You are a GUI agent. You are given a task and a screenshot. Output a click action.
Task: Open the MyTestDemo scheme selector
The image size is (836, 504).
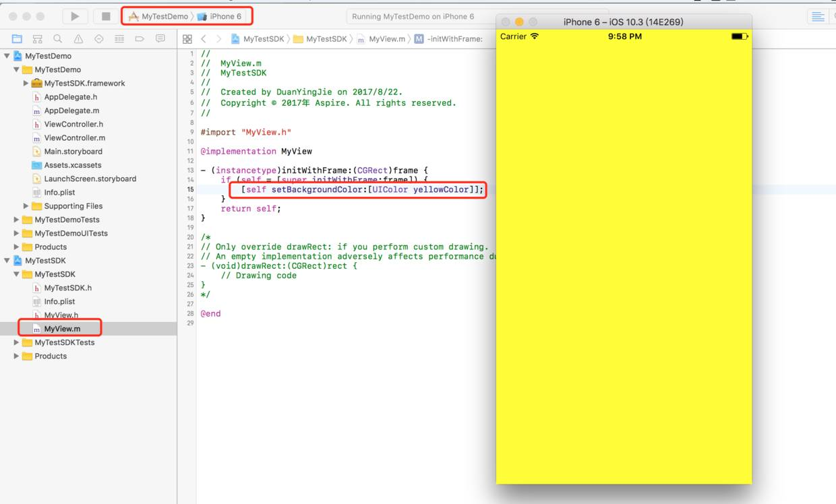pyautogui.click(x=159, y=16)
